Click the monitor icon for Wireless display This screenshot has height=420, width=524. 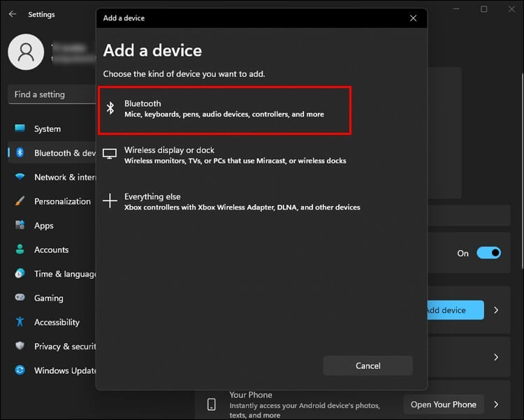coord(110,154)
